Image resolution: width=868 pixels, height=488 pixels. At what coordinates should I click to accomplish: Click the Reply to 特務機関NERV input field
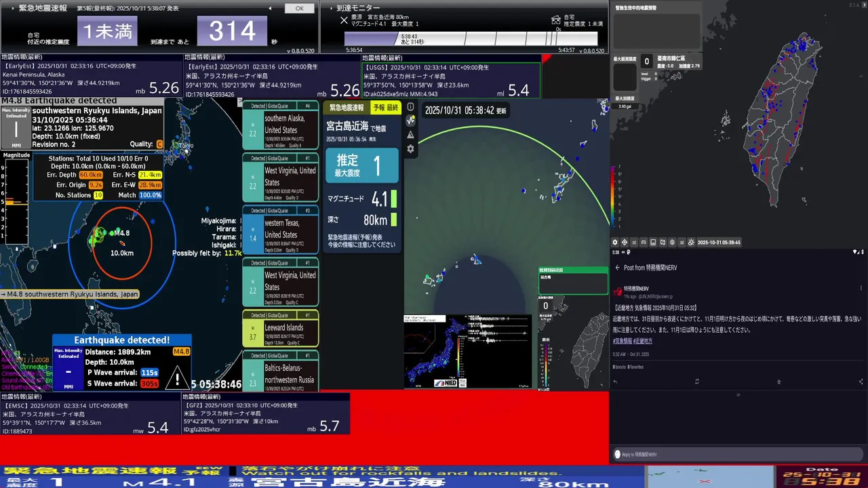pyautogui.click(x=737, y=454)
